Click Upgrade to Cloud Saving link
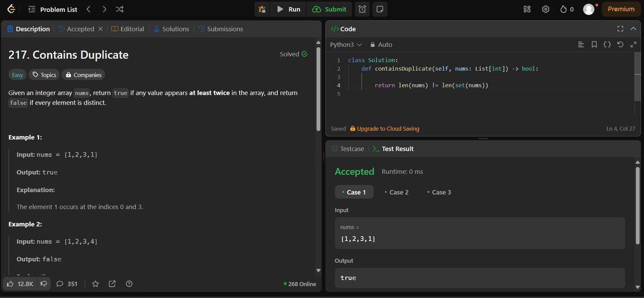The width and height of the screenshot is (644, 298). tap(384, 129)
